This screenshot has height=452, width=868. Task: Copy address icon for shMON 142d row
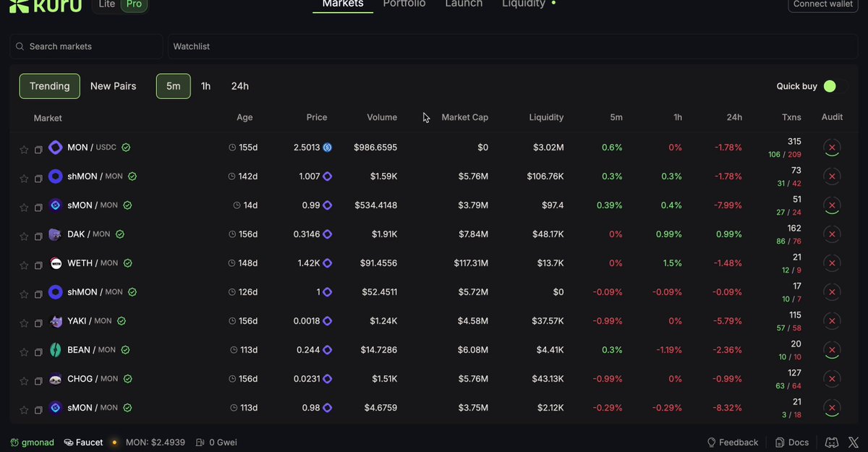(38, 178)
